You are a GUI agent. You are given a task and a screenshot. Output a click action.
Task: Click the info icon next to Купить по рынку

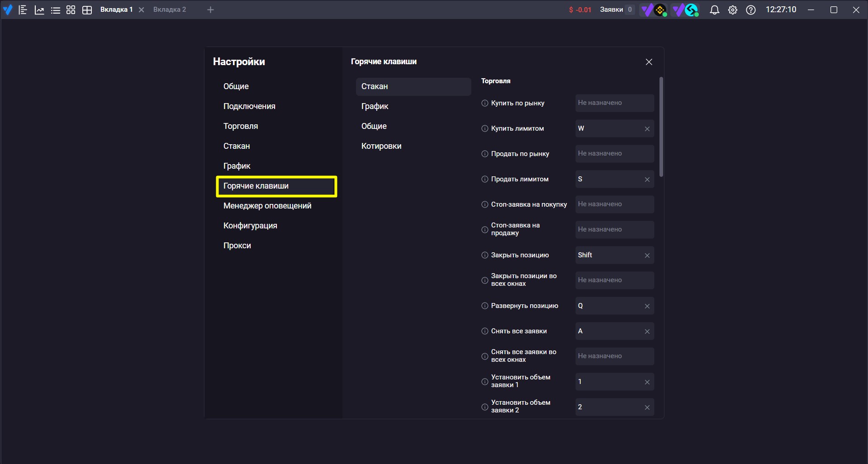[484, 103]
